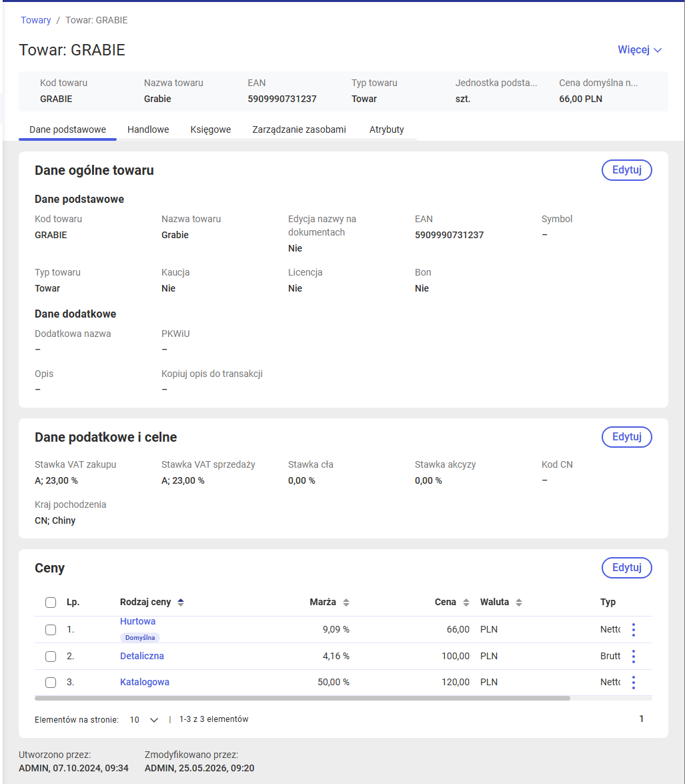The height and width of the screenshot is (784, 685).
Task: Tick the checkbox for Hurtowa row
Action: pos(51,629)
